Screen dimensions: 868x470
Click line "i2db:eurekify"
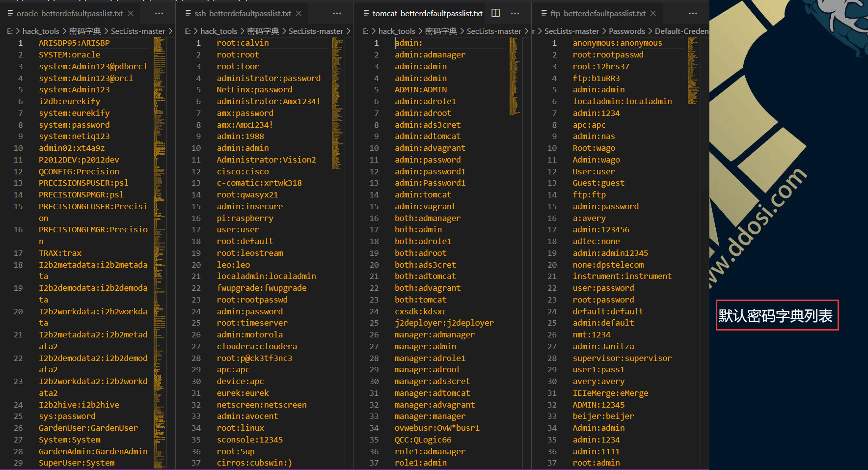click(69, 101)
